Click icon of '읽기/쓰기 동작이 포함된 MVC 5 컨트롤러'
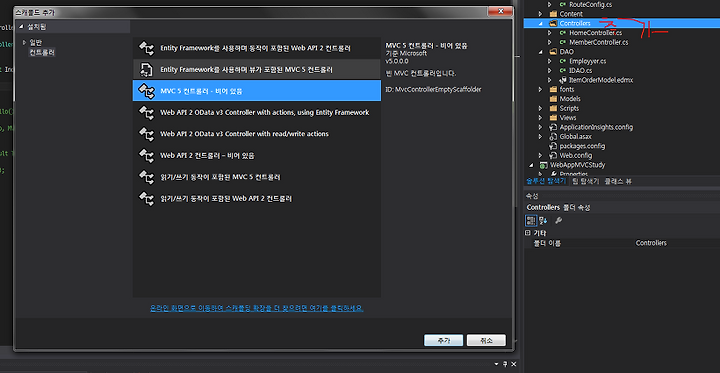 (x=147, y=177)
